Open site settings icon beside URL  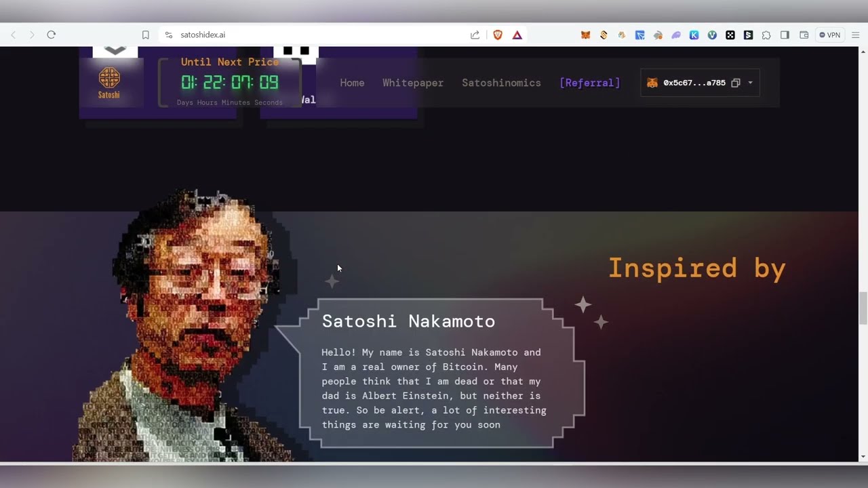(169, 35)
